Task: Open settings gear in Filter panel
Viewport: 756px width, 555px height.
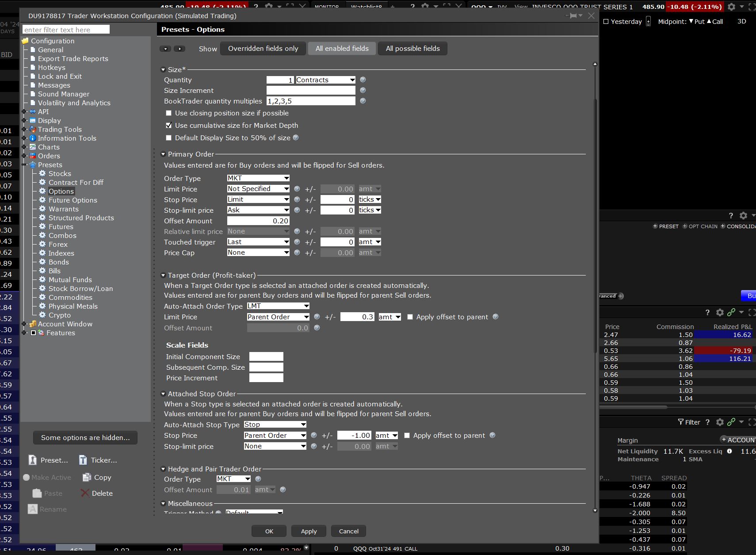Action: [x=720, y=422]
